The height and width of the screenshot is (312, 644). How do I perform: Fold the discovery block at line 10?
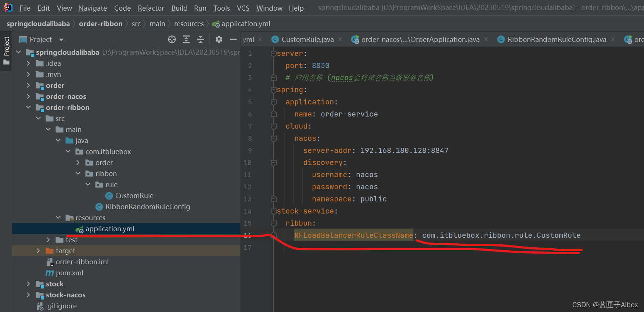pos(273,162)
